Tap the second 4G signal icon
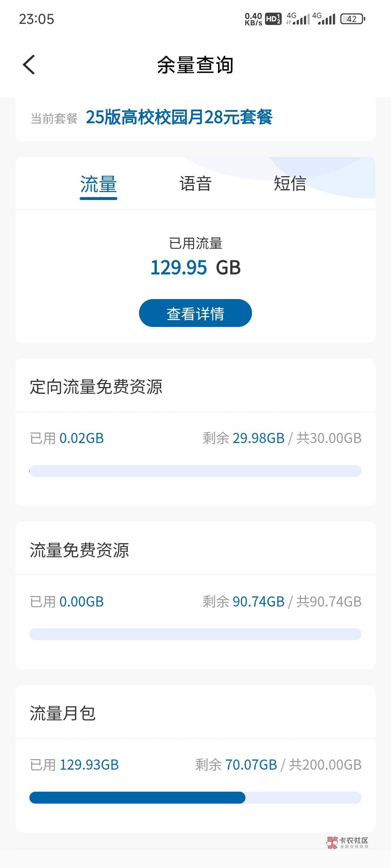 (324, 19)
